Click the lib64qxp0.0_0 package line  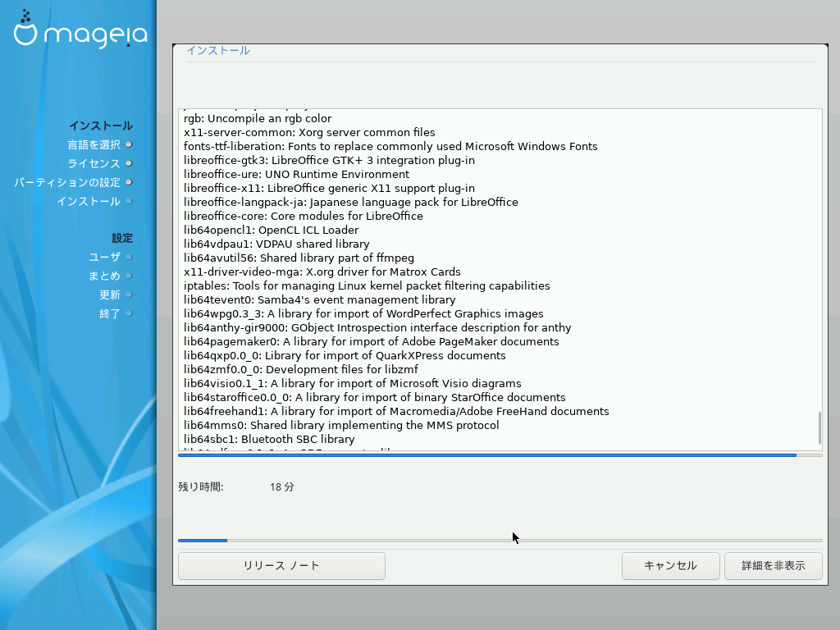[x=345, y=355]
